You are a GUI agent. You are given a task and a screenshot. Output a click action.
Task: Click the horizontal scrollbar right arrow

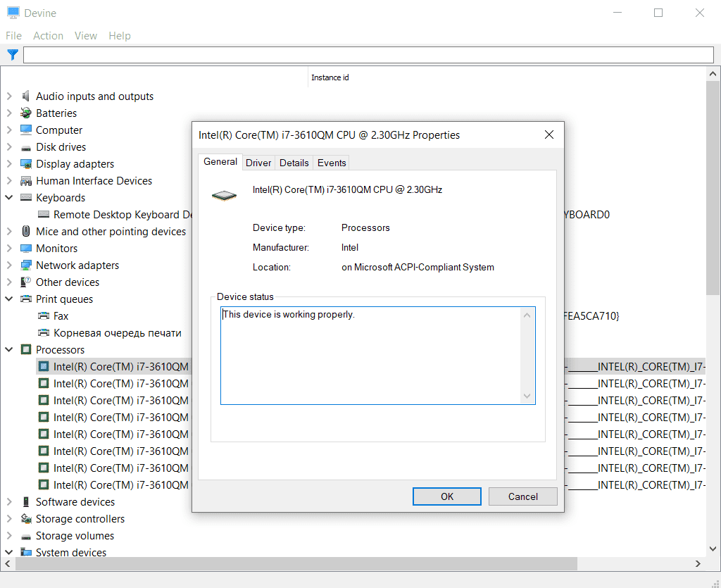tap(698, 563)
